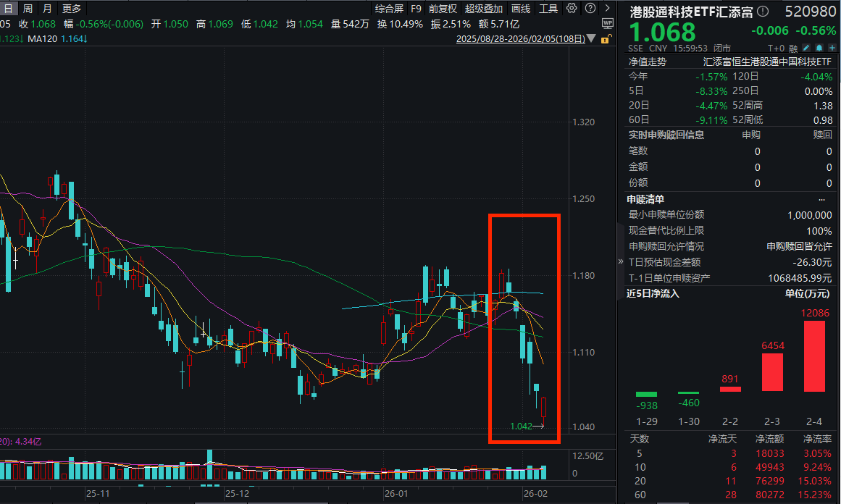The width and height of the screenshot is (841, 504).
Task: Switch to monthly (月) K-line period
Action: pyautogui.click(x=47, y=9)
